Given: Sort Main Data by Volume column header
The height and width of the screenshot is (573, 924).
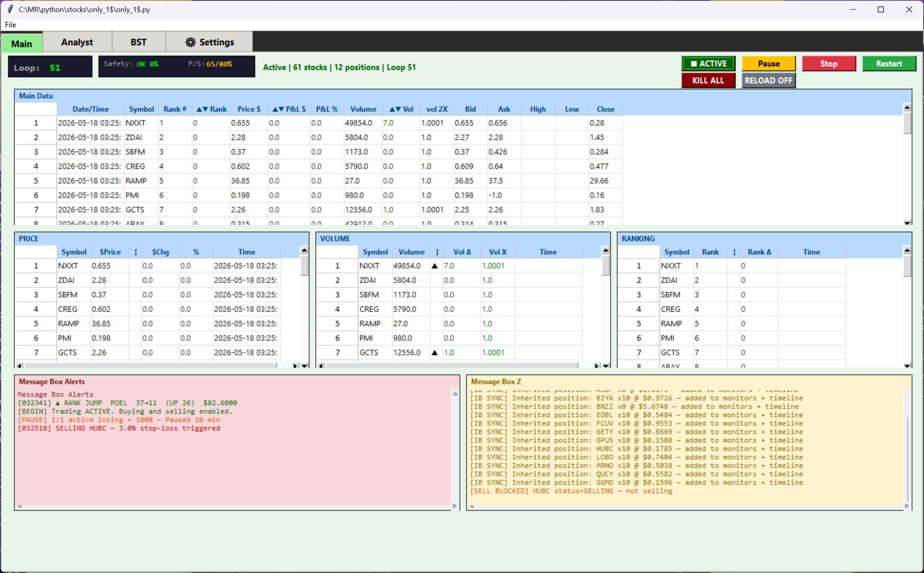Looking at the screenshot, I should (x=363, y=109).
